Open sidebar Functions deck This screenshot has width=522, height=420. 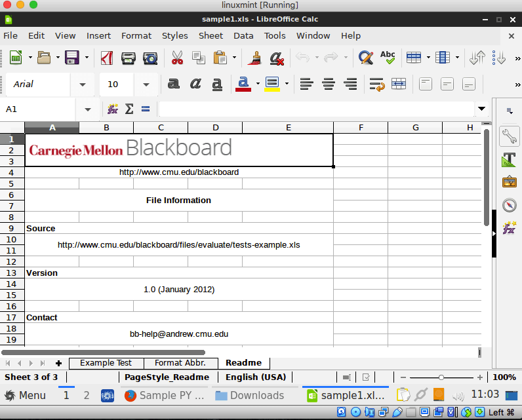(x=510, y=228)
